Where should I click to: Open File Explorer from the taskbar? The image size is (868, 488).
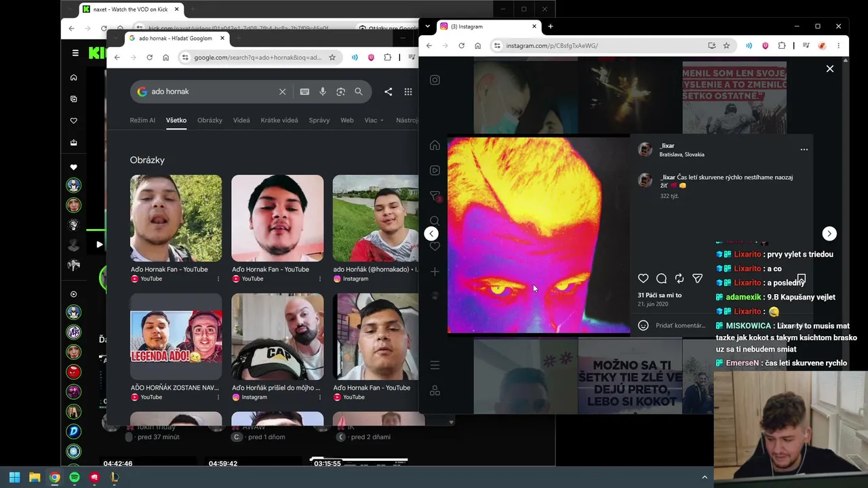pyautogui.click(x=35, y=477)
